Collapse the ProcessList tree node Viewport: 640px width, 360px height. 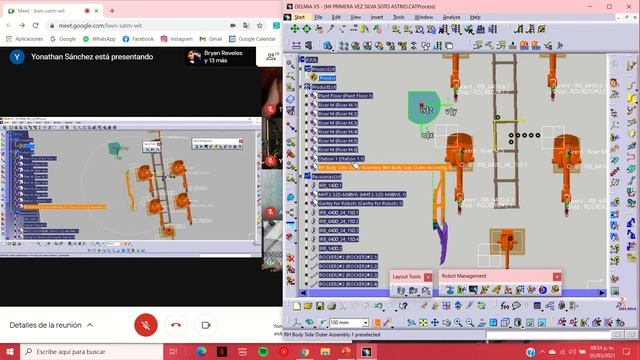pos(301,69)
